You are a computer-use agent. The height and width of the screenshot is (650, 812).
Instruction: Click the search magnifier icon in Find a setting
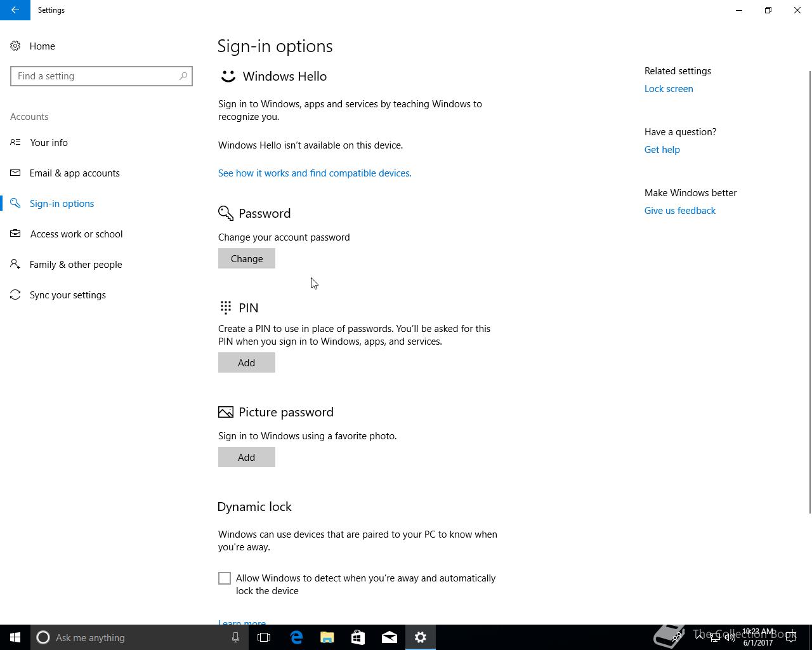pos(183,76)
